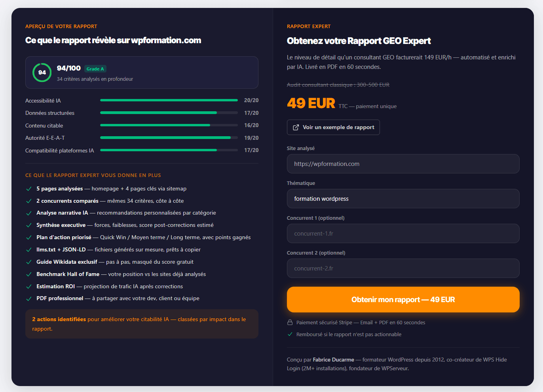This screenshot has height=392, width=543.
Task: Click the Autorité E-E-A-T score bar
Action: pyautogui.click(x=169, y=137)
